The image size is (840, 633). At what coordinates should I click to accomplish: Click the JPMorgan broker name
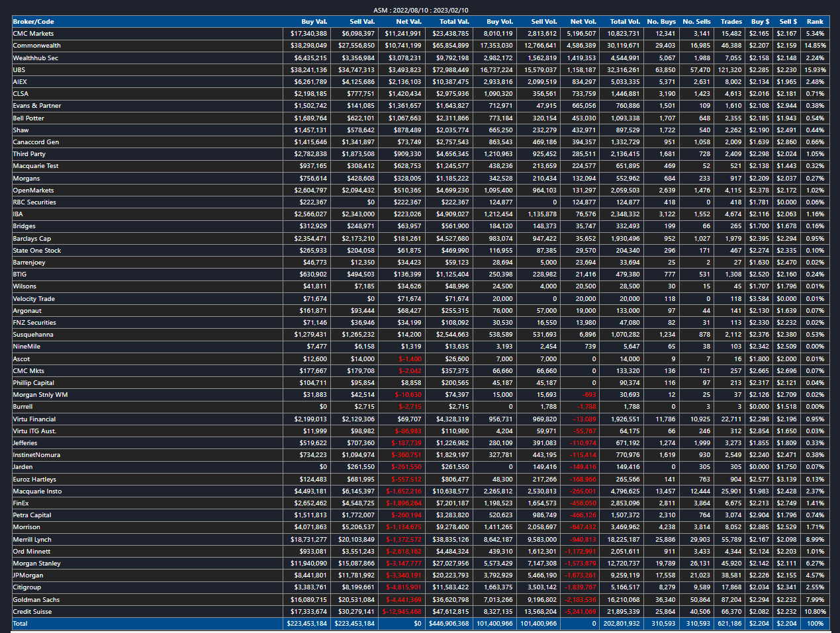pos(28,575)
